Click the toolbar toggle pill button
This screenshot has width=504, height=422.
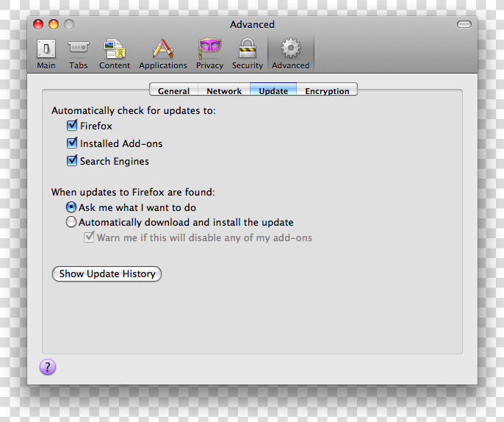(464, 24)
